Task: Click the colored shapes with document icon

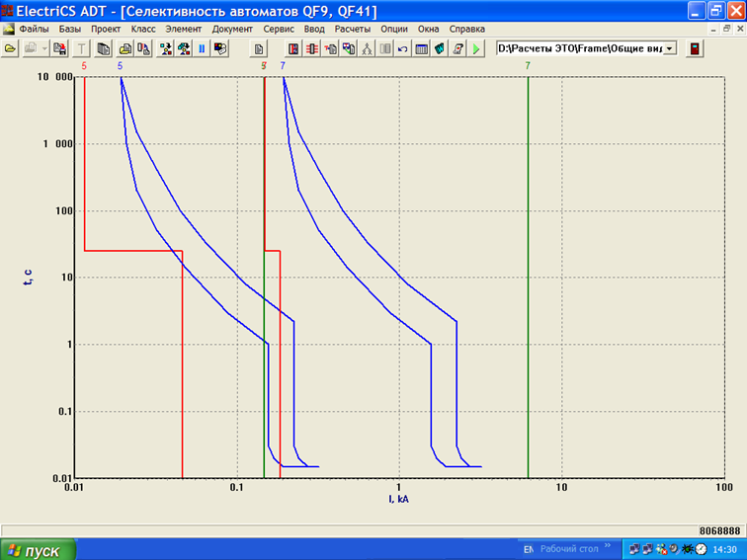Action: pyautogui.click(x=349, y=48)
